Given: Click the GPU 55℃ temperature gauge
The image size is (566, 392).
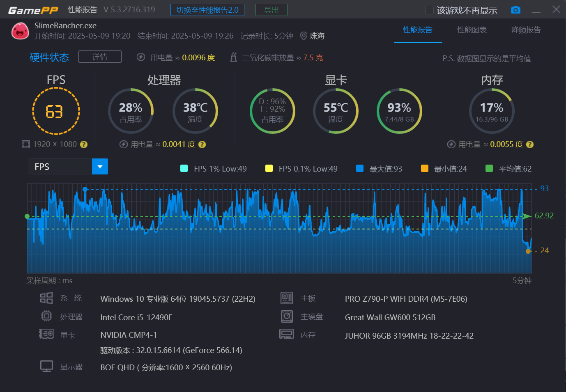Looking at the screenshot, I should coord(336,111).
